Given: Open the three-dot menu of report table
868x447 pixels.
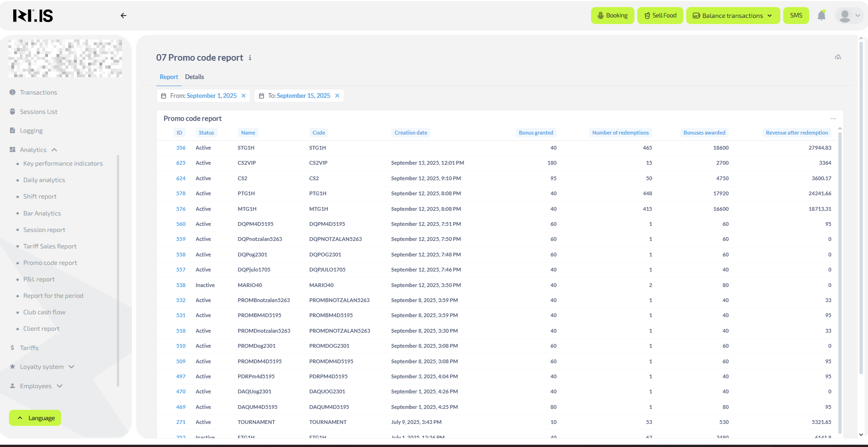Looking at the screenshot, I should (x=833, y=119).
